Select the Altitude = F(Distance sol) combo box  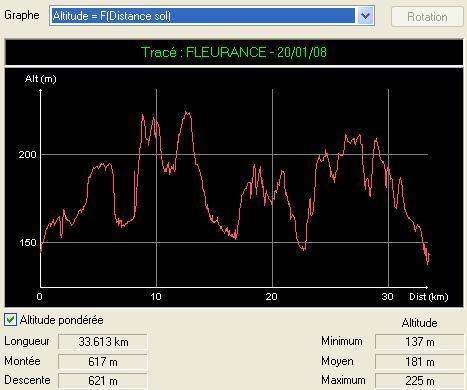coord(212,16)
